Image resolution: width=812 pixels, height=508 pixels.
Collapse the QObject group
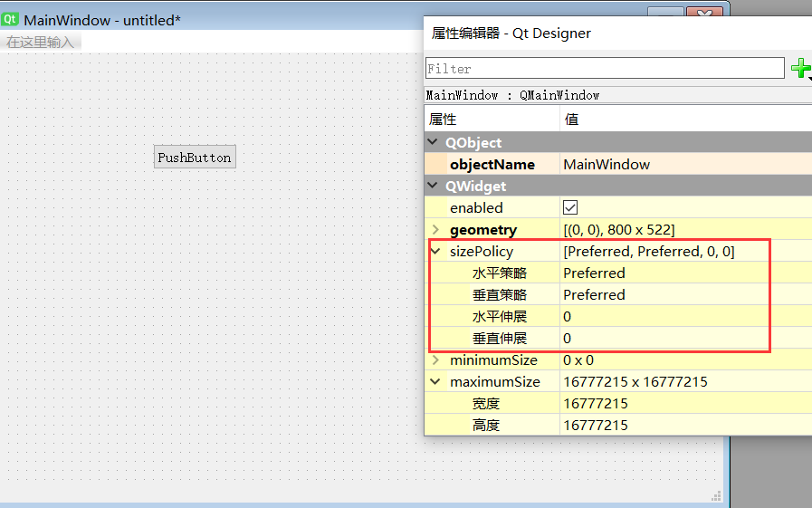click(433, 142)
